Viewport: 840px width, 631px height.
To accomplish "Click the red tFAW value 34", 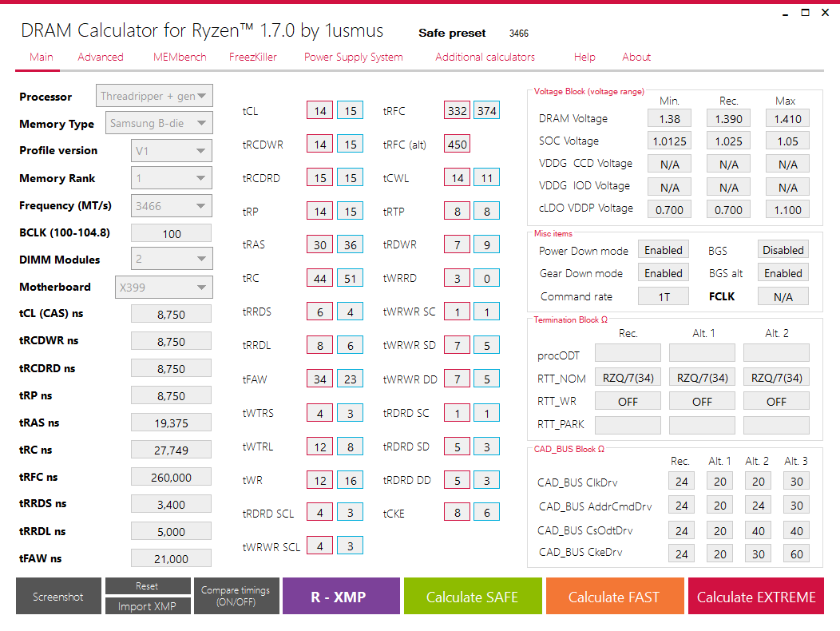I will coord(320,379).
